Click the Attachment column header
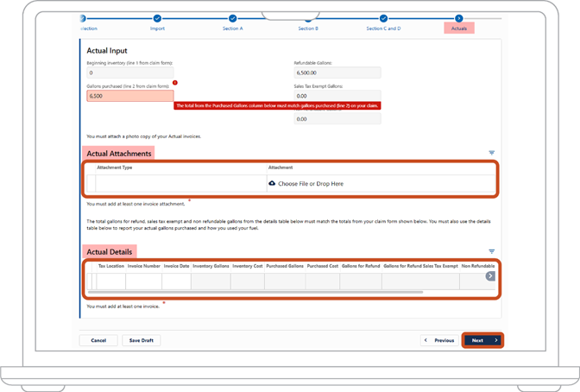The image size is (580, 392). [x=281, y=168]
